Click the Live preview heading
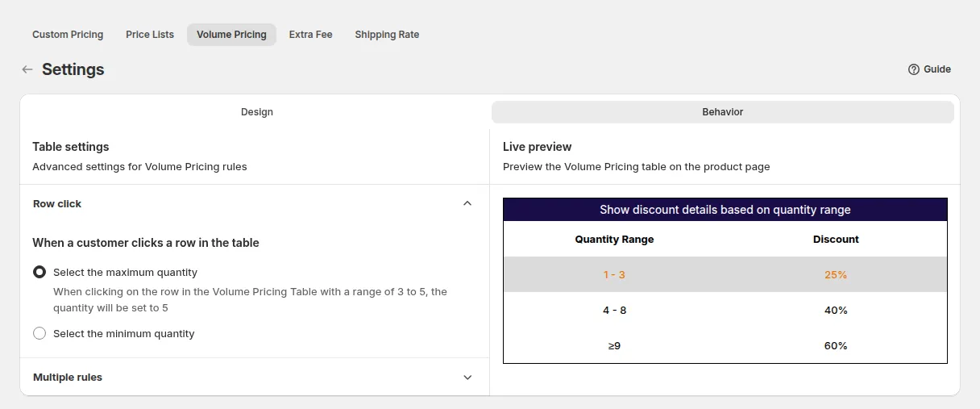The height and width of the screenshot is (409, 980). click(538, 147)
